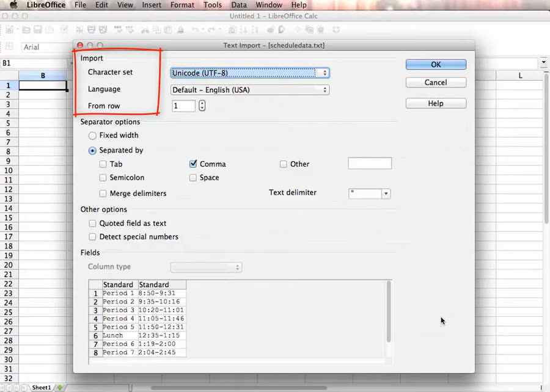This screenshot has width=550, height=392.
Task: Open the Insert menu
Action: (152, 5)
